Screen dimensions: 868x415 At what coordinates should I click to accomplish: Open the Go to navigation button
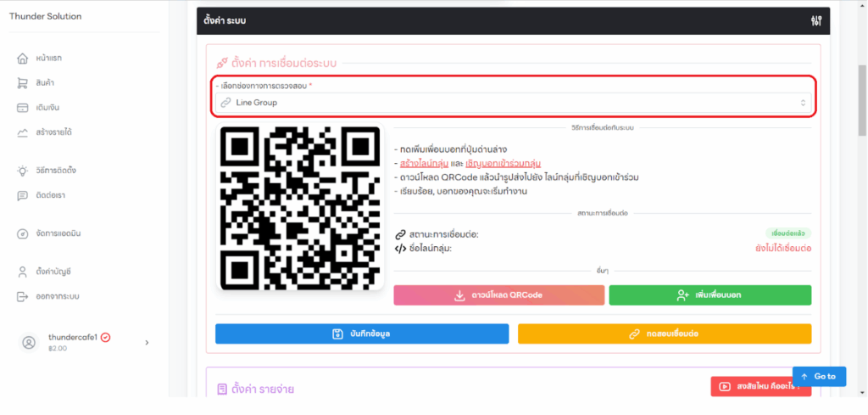819,376
